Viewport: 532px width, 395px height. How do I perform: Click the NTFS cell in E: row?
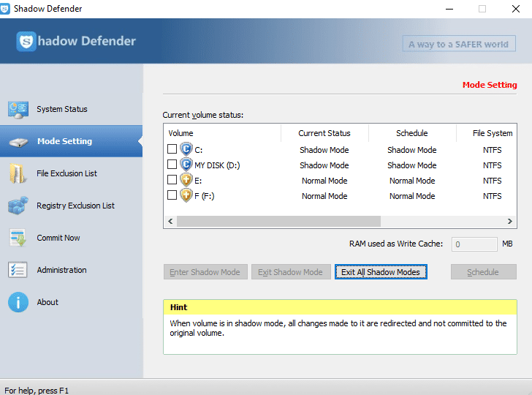click(493, 181)
